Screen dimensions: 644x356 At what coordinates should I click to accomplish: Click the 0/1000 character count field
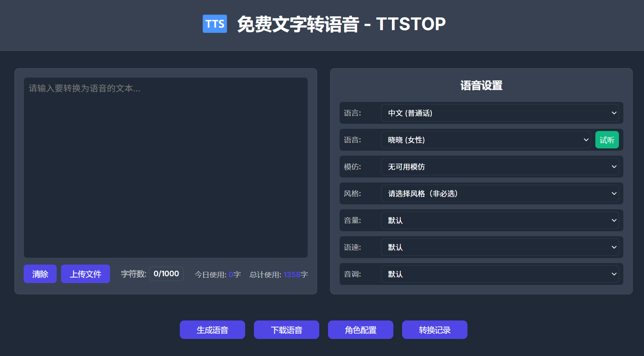[166, 274]
